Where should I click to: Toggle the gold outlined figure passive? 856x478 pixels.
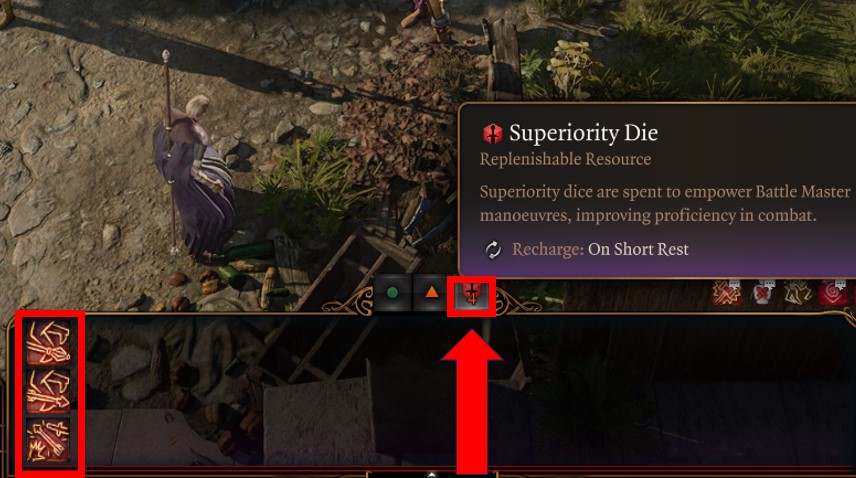[798, 292]
